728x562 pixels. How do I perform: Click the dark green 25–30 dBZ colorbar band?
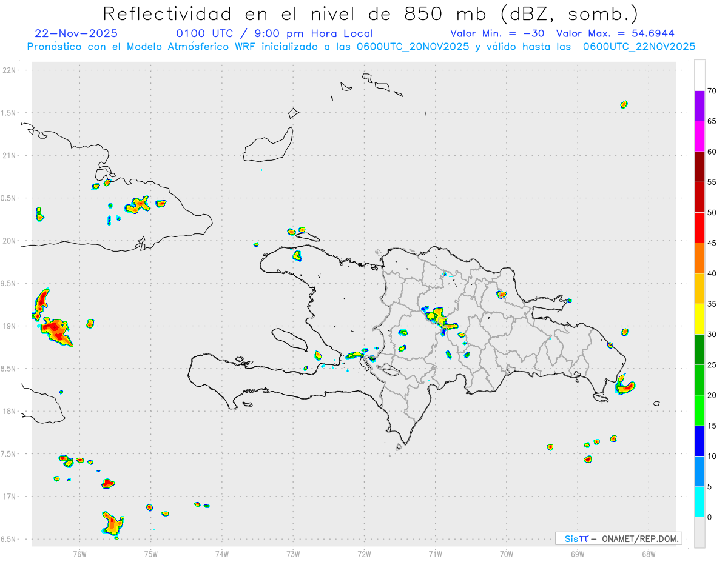click(699, 350)
